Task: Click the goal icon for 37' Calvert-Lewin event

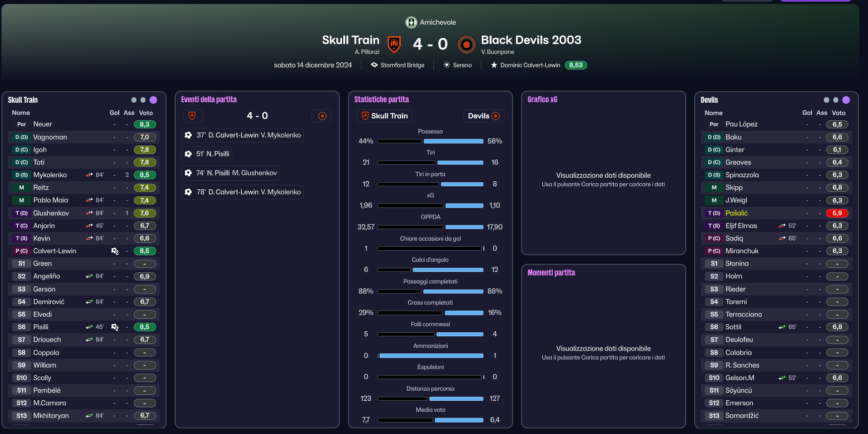Action: coord(188,135)
